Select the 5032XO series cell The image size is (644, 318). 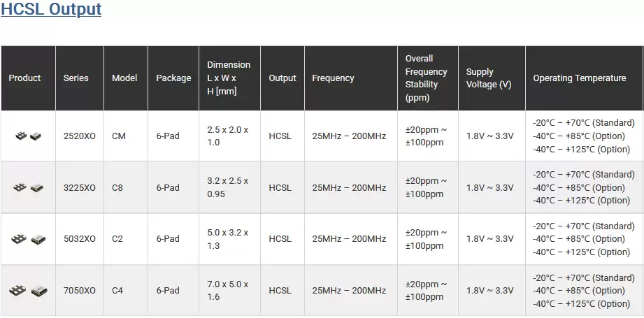tap(80, 239)
